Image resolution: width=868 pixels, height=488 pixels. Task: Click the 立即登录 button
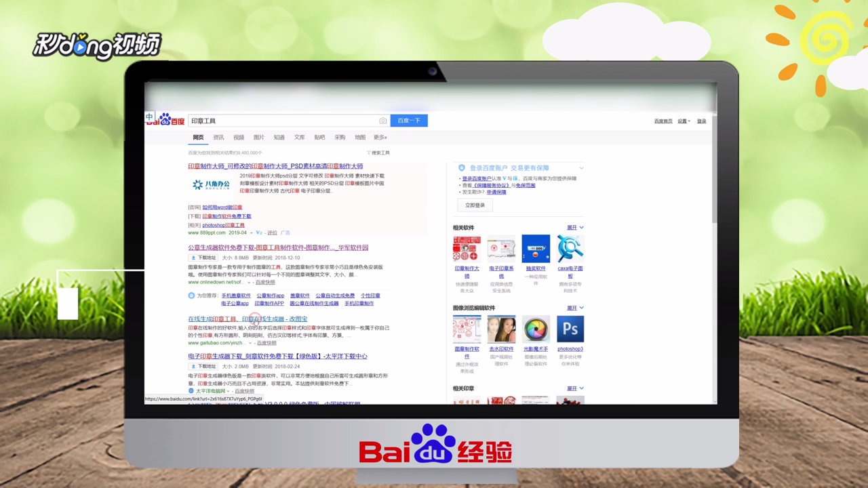tap(475, 205)
